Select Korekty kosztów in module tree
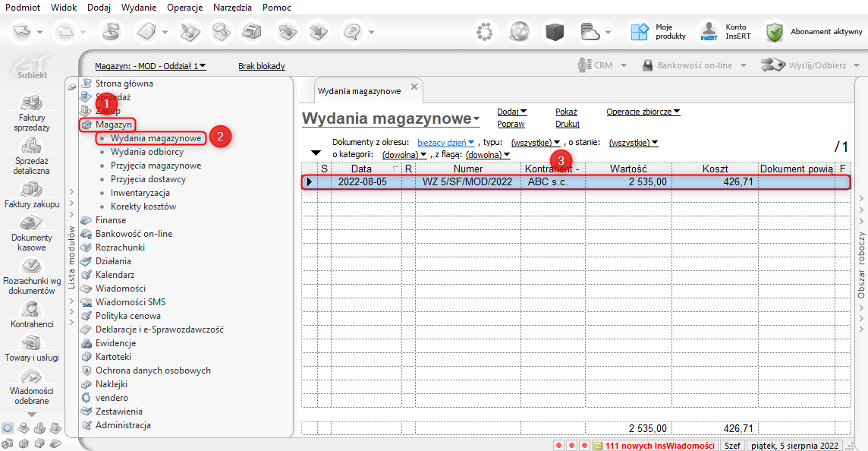Image resolution: width=868 pixels, height=451 pixels. 143,206
